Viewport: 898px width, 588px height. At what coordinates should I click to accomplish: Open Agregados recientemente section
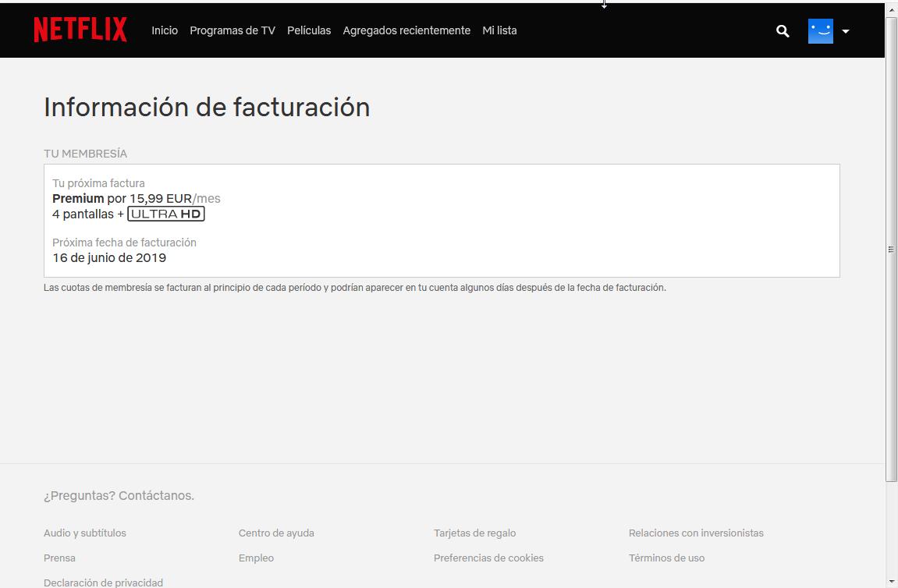tap(406, 30)
